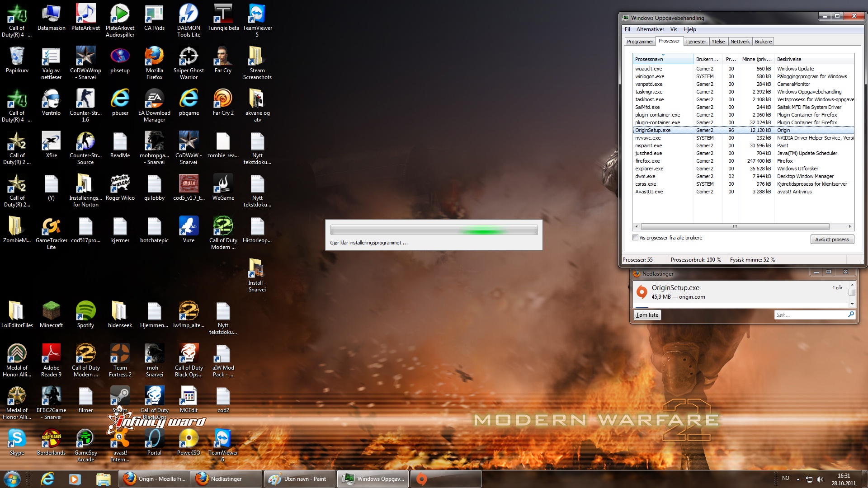This screenshot has width=868, height=488.
Task: Select AvastUI.exe process row
Action: (x=743, y=192)
